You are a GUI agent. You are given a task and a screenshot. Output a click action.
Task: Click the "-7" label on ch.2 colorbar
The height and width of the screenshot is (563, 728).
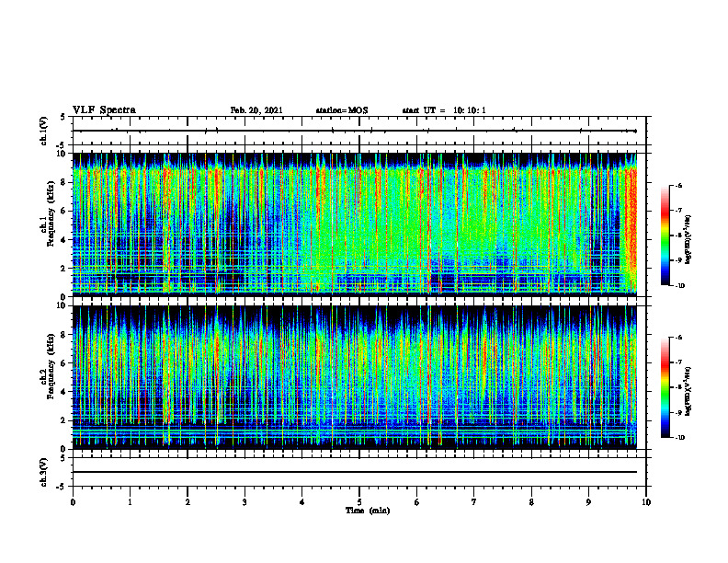point(678,362)
